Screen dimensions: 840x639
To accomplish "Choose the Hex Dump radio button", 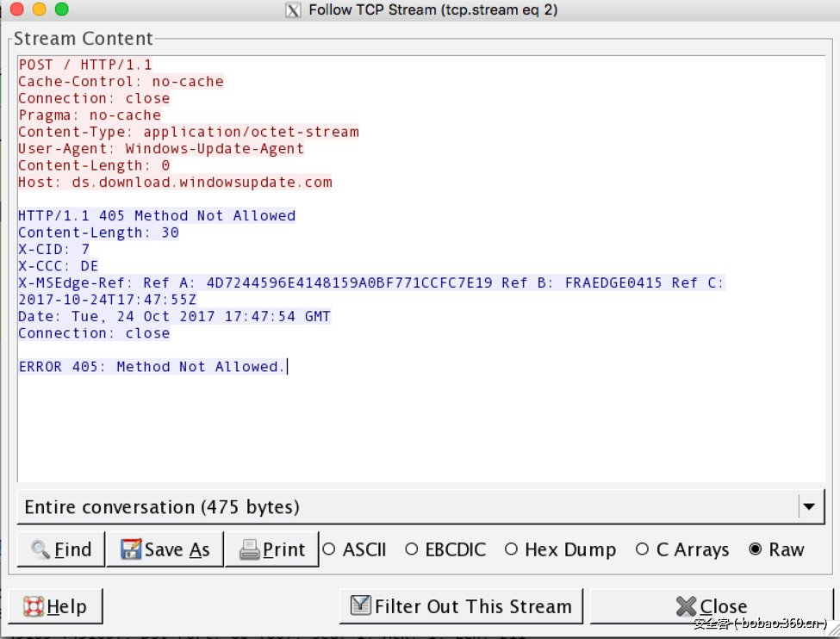I will pyautogui.click(x=511, y=549).
